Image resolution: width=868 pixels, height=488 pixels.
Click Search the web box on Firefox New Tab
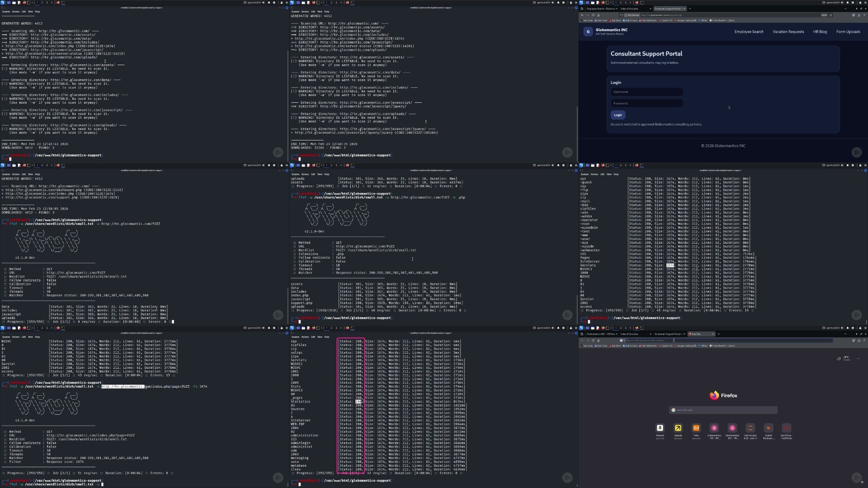coord(723,410)
